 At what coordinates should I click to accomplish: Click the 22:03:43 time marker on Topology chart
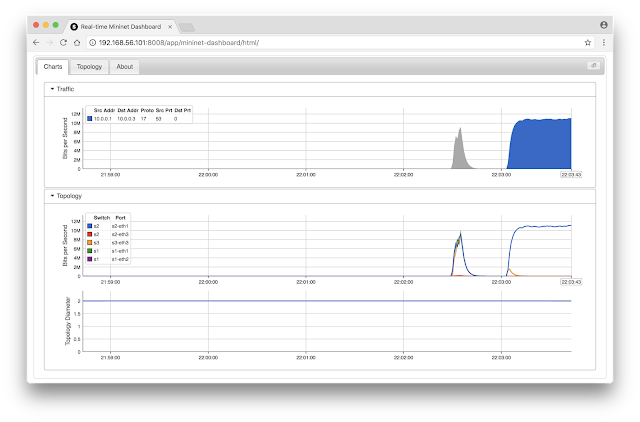pyautogui.click(x=571, y=282)
